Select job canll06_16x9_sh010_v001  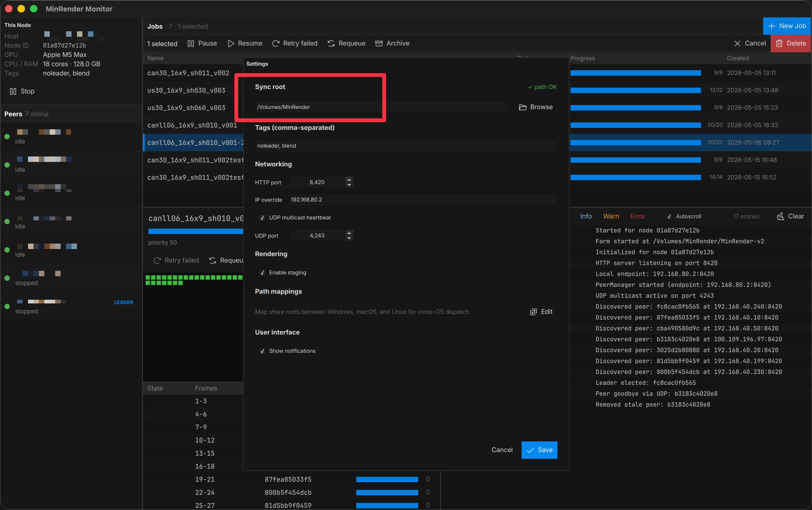(192, 125)
